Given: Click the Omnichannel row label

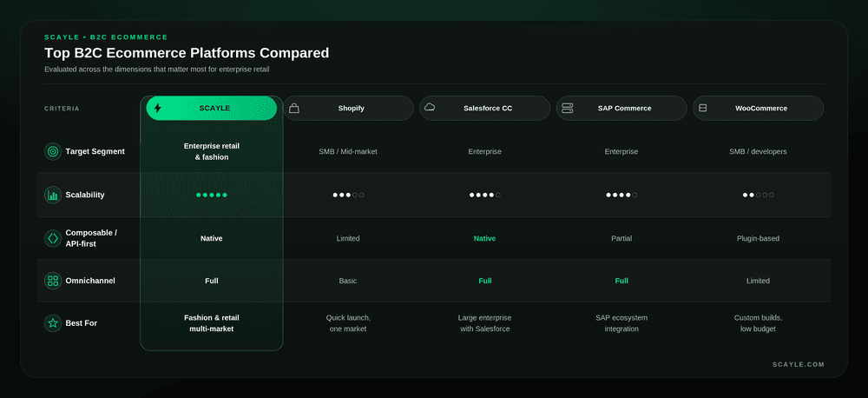Looking at the screenshot, I should (x=90, y=281).
